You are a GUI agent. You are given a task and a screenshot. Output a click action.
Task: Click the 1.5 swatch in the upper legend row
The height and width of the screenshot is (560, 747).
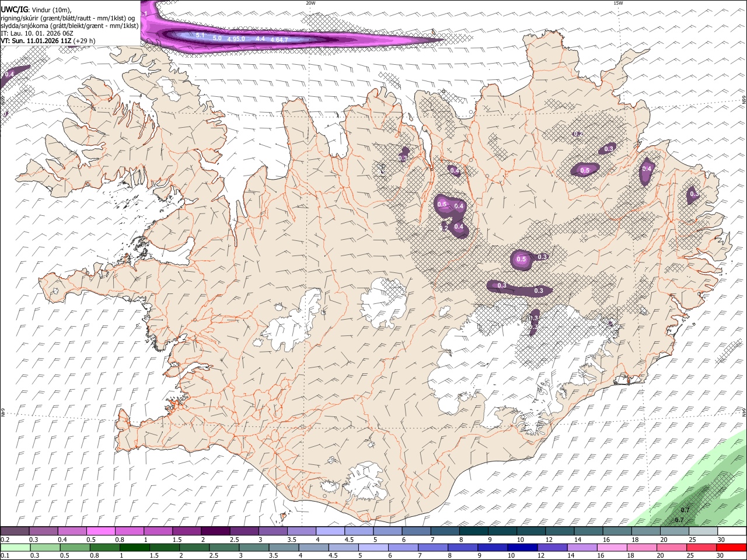click(187, 531)
